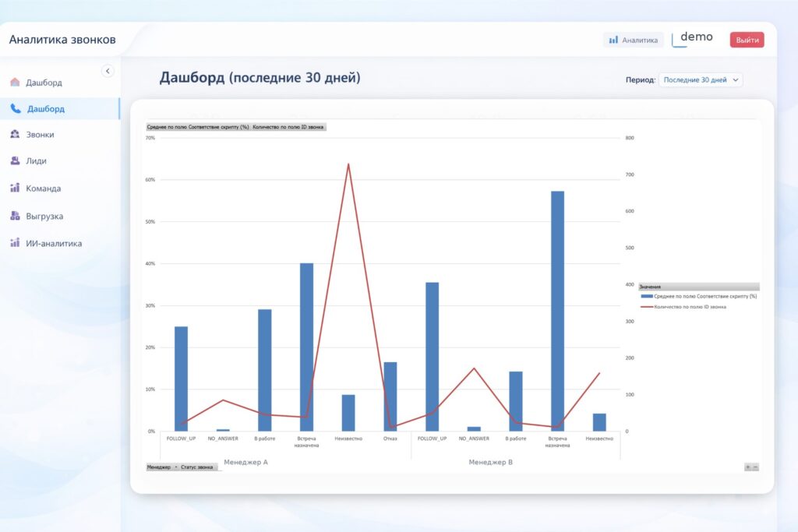Click the red line legend for Количество
The width and height of the screenshot is (798, 532).
pyautogui.click(x=647, y=307)
